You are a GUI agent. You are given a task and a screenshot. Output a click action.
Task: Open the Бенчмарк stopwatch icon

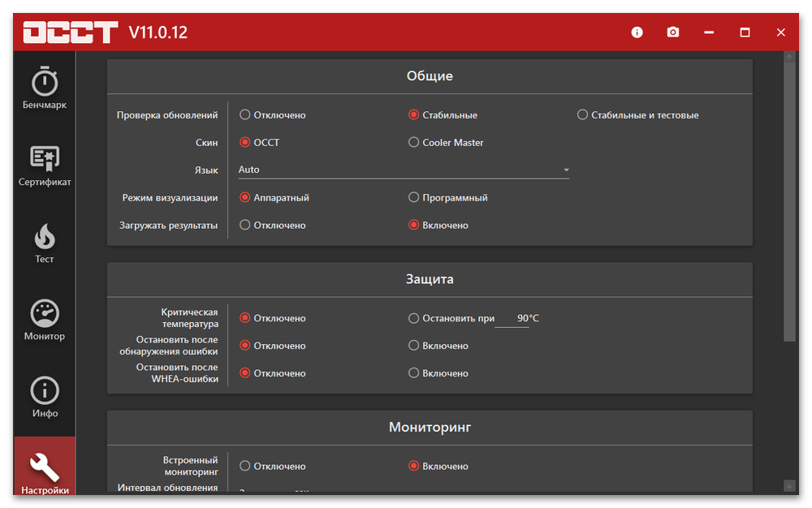45,82
